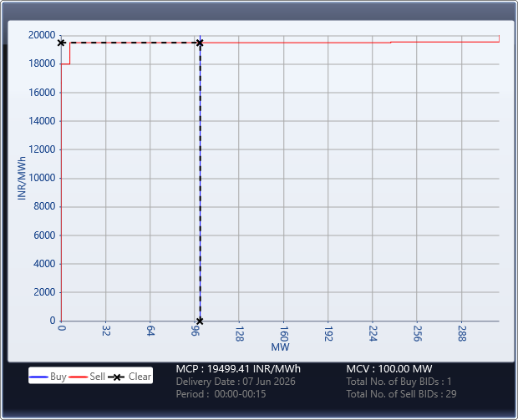Click the Sell legend entry
The height and width of the screenshot is (420, 518).
click(x=87, y=377)
